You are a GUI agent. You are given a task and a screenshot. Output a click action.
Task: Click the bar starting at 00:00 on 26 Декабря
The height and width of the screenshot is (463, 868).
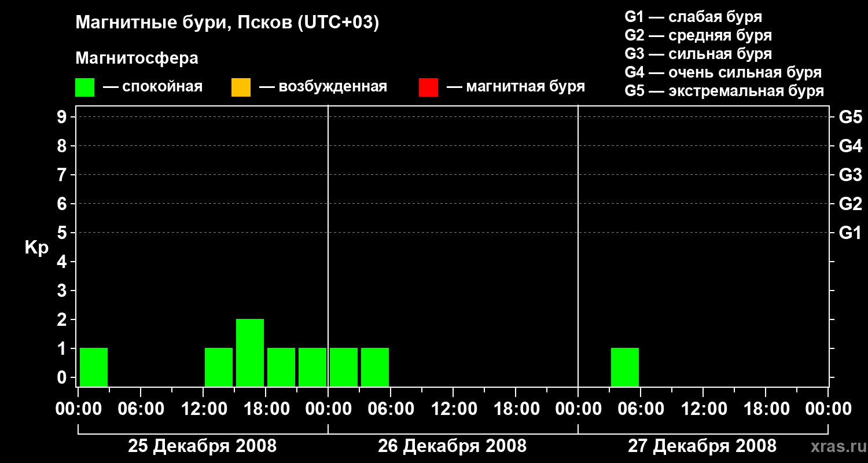pyautogui.click(x=344, y=367)
